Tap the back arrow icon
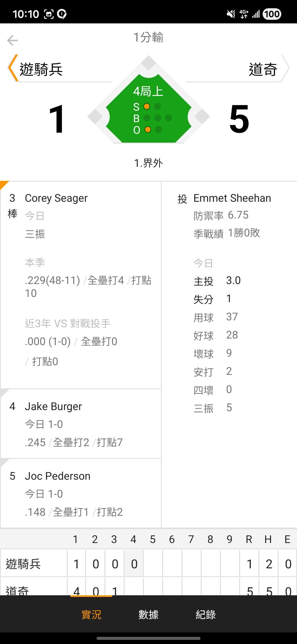 click(12, 40)
